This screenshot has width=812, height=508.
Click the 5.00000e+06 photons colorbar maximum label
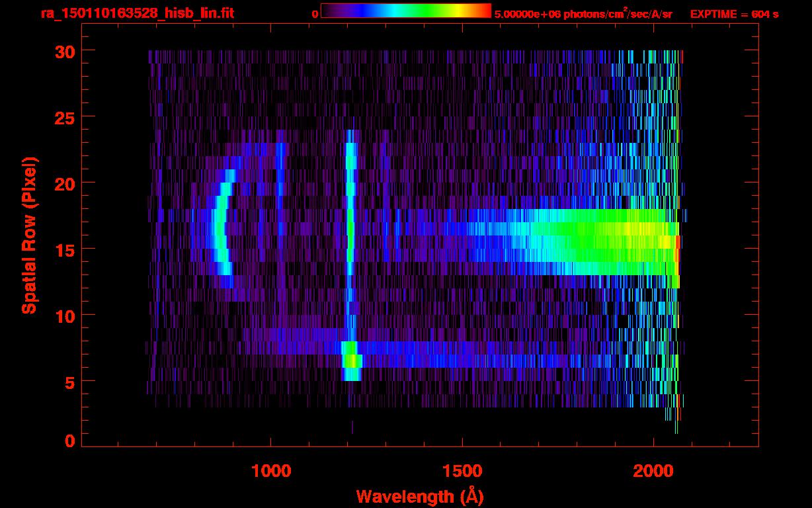pos(583,14)
